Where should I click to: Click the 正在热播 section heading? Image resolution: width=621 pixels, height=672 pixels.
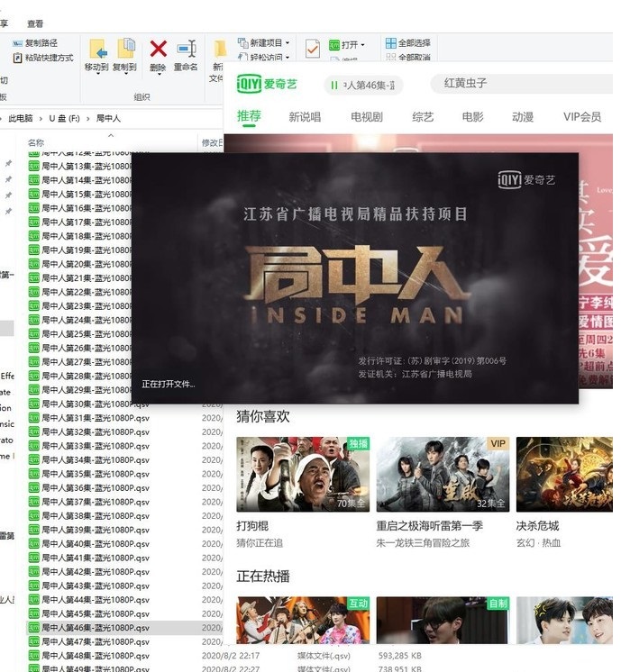coord(263,576)
